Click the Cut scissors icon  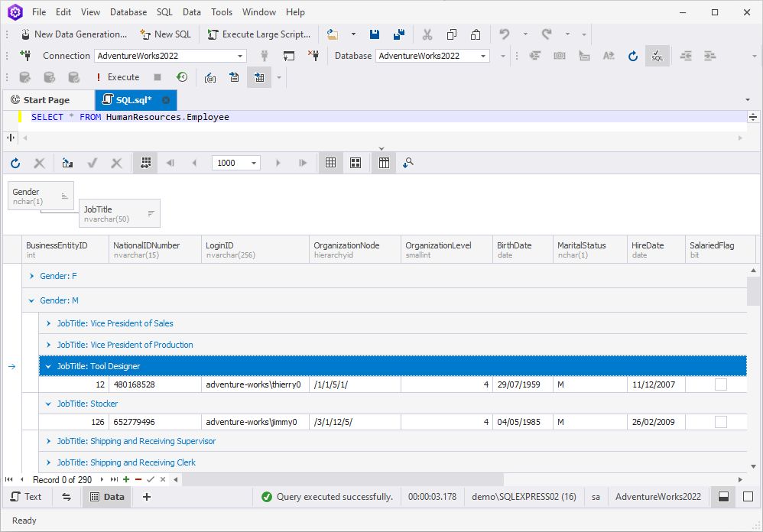[427, 34]
